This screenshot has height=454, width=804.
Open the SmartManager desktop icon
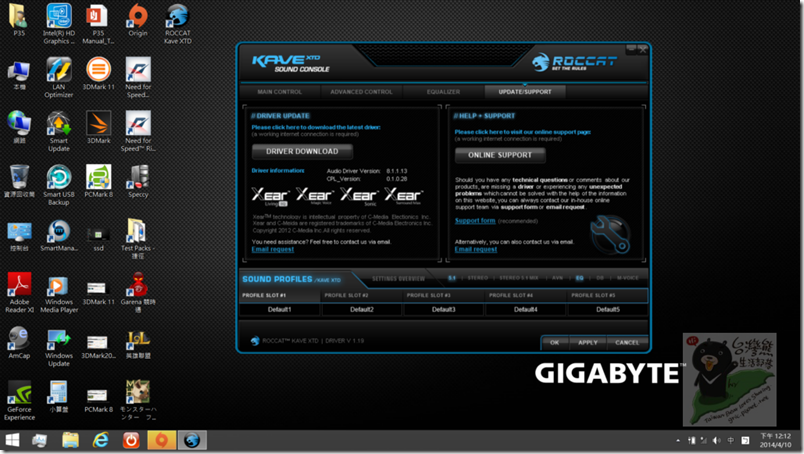point(58,235)
